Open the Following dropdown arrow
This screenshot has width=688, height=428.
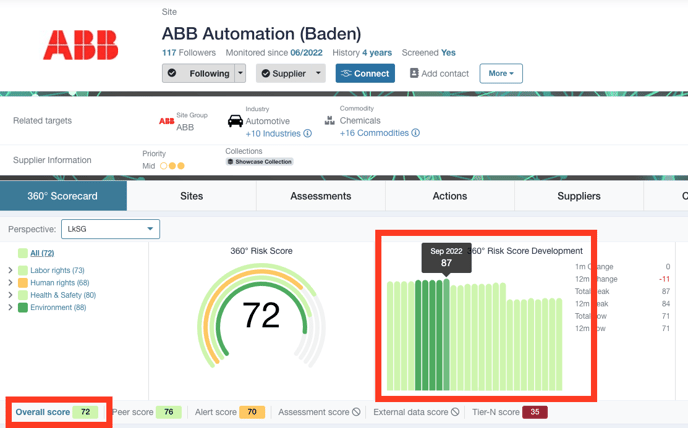pos(240,73)
